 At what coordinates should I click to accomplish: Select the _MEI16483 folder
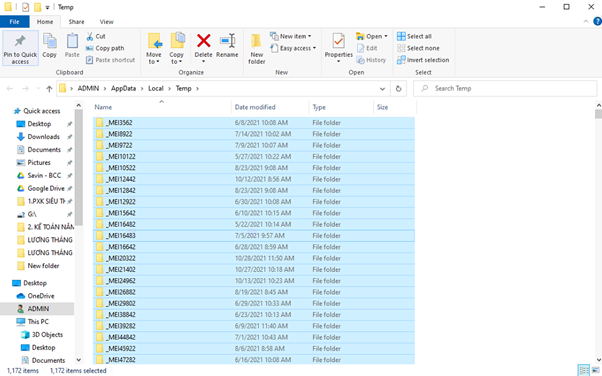pyautogui.click(x=254, y=235)
